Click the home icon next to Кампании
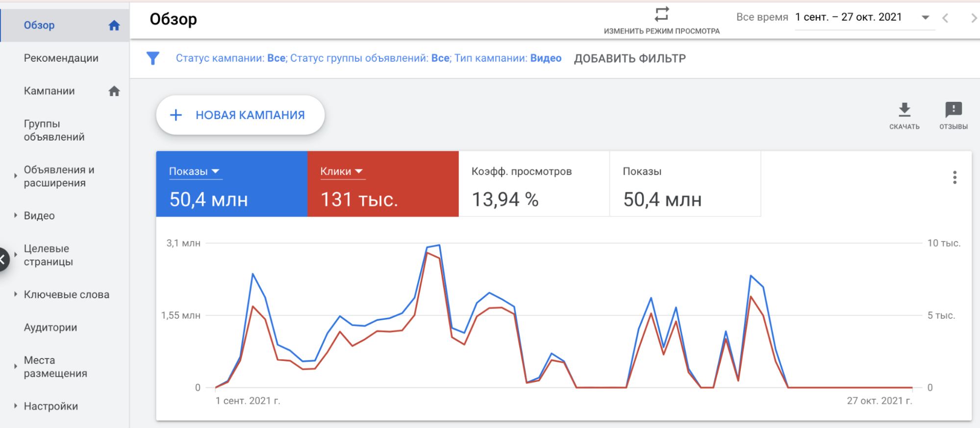The image size is (980, 428). pyautogui.click(x=114, y=91)
